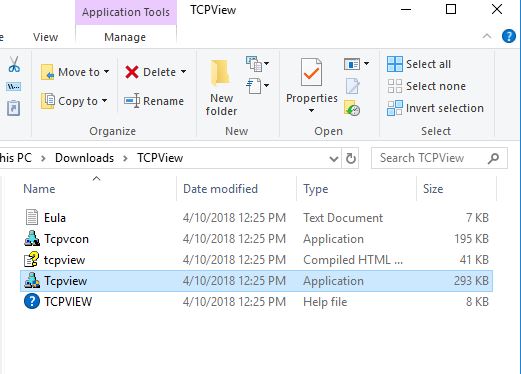Click the Compiled HTML type cell
521x374 pixels.
[x=353, y=260]
